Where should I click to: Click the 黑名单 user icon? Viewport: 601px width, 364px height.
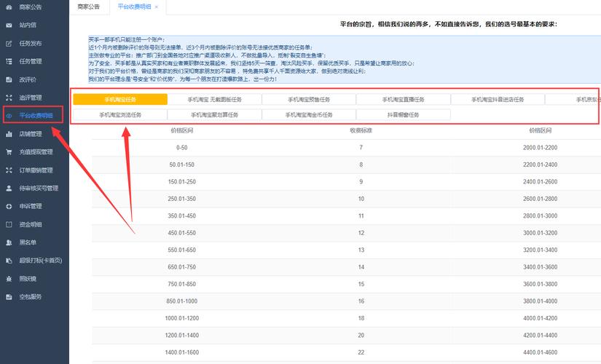9,242
